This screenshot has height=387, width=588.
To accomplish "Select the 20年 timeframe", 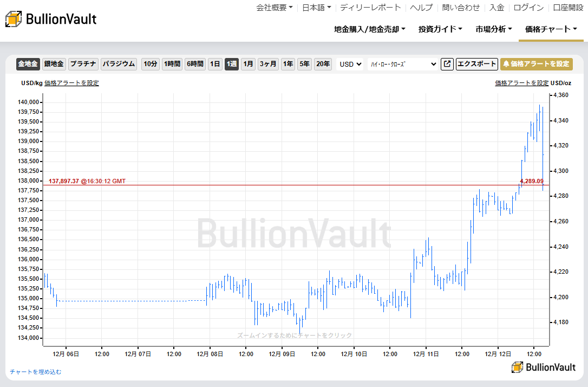I will [x=323, y=64].
